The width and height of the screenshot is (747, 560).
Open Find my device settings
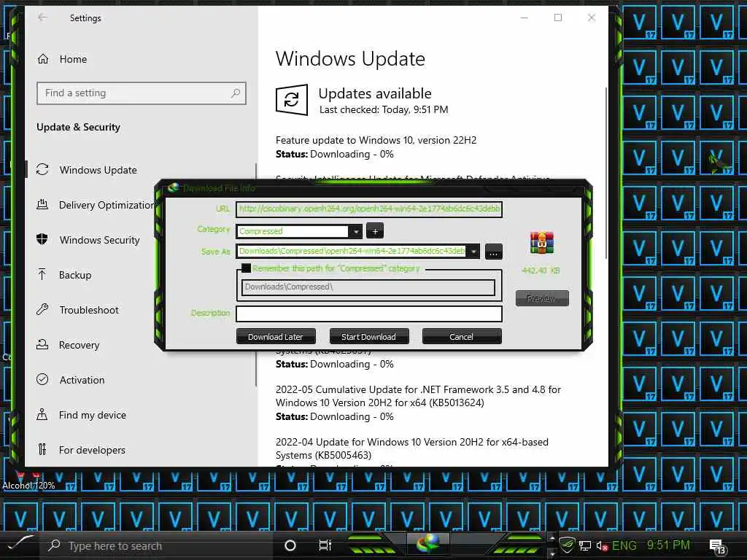click(x=93, y=415)
